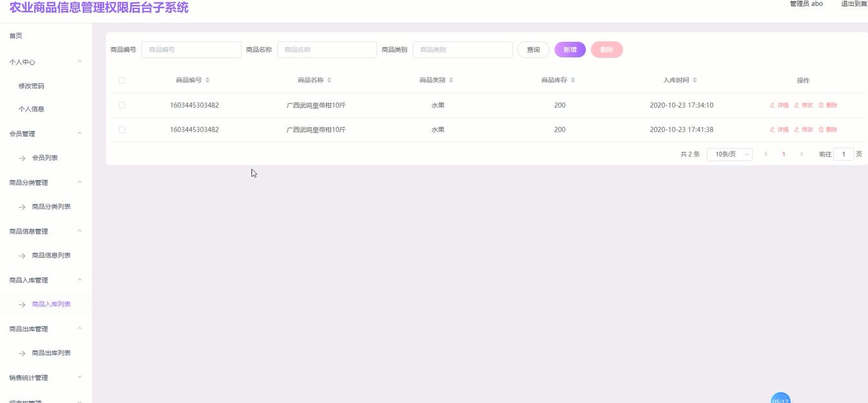
Task: Open 商品分类列表 in the sidebar
Action: (x=52, y=207)
